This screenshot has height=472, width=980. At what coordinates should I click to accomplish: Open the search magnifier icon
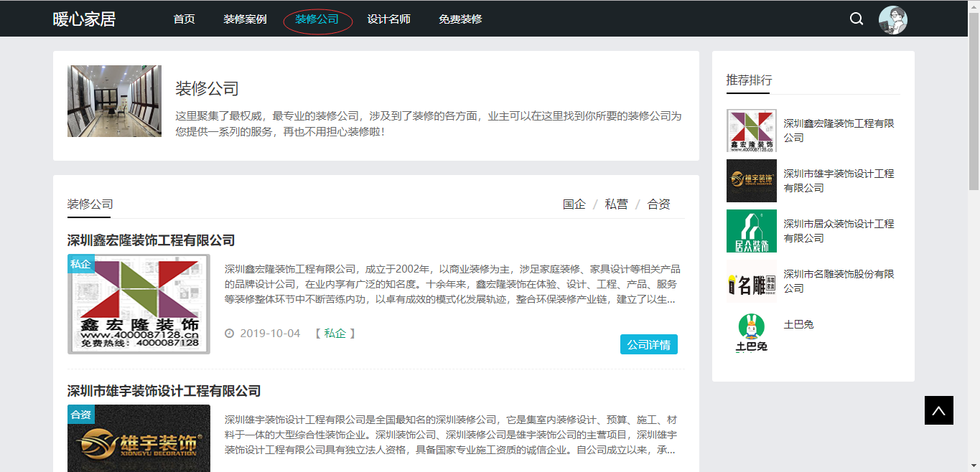(857, 19)
